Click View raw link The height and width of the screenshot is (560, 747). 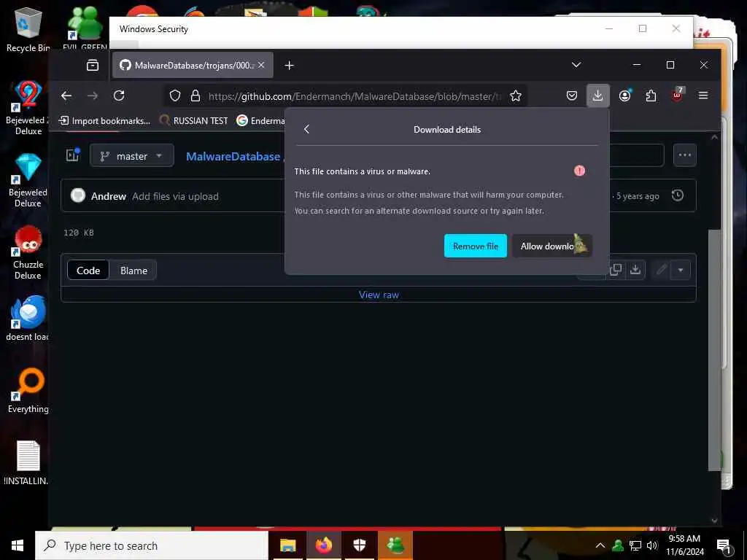click(379, 295)
